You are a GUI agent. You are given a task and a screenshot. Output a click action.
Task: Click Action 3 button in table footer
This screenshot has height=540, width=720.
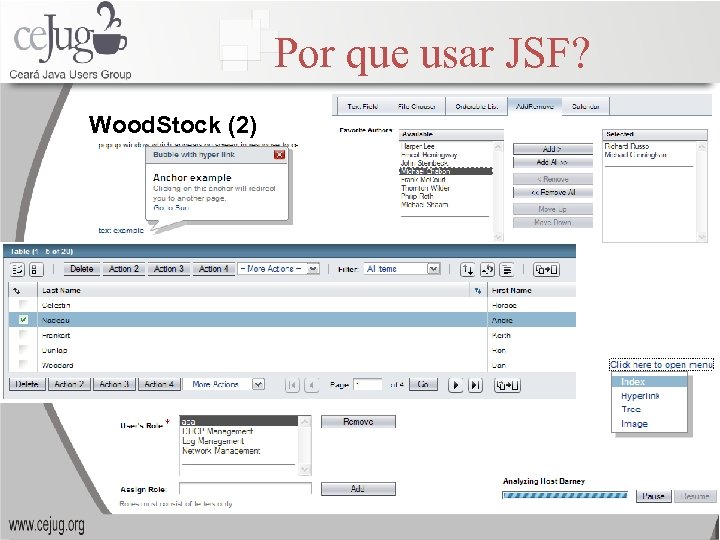(114, 384)
